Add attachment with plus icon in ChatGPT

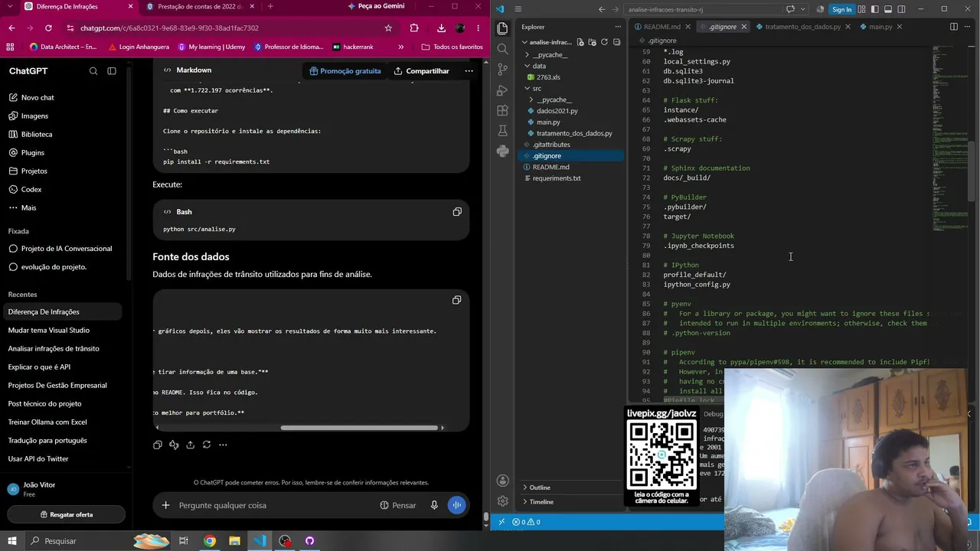click(165, 505)
